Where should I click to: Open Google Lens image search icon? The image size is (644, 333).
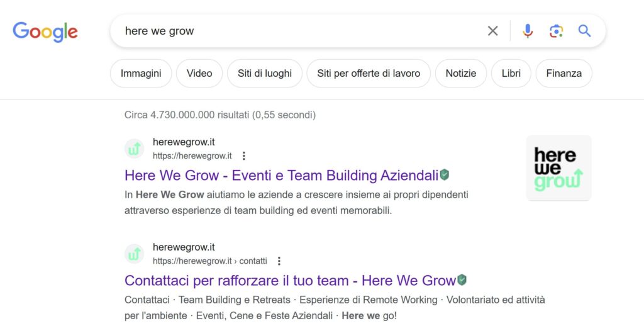(x=555, y=31)
